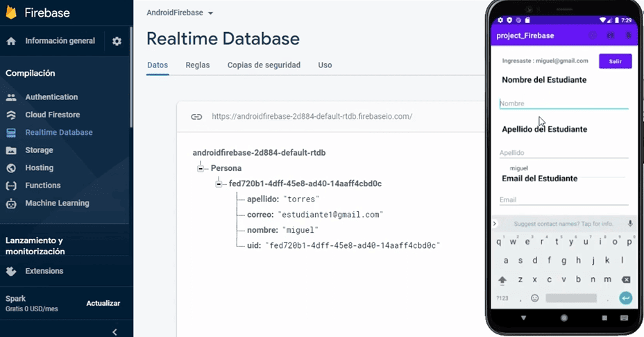
Task: Open Machine Learning in the sidebar
Action: (57, 204)
